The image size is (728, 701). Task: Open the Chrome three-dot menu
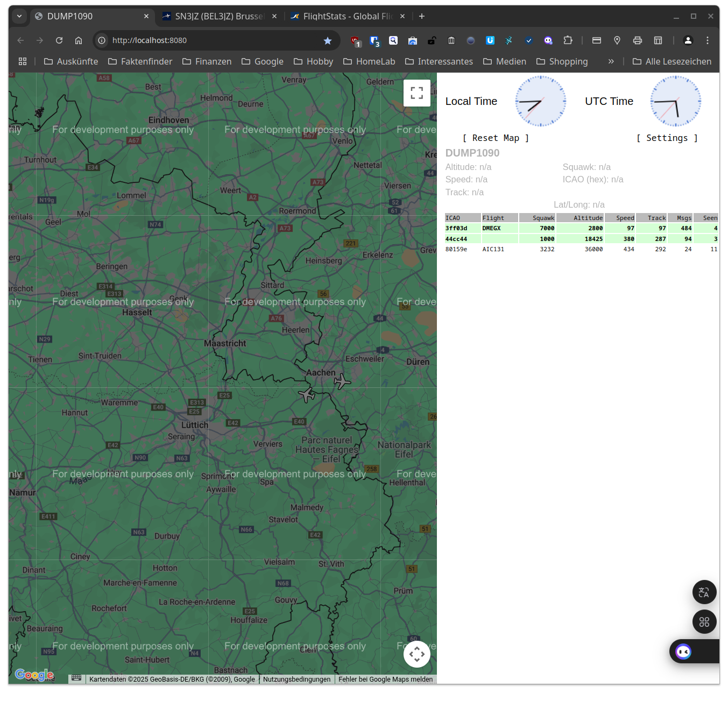click(x=708, y=40)
